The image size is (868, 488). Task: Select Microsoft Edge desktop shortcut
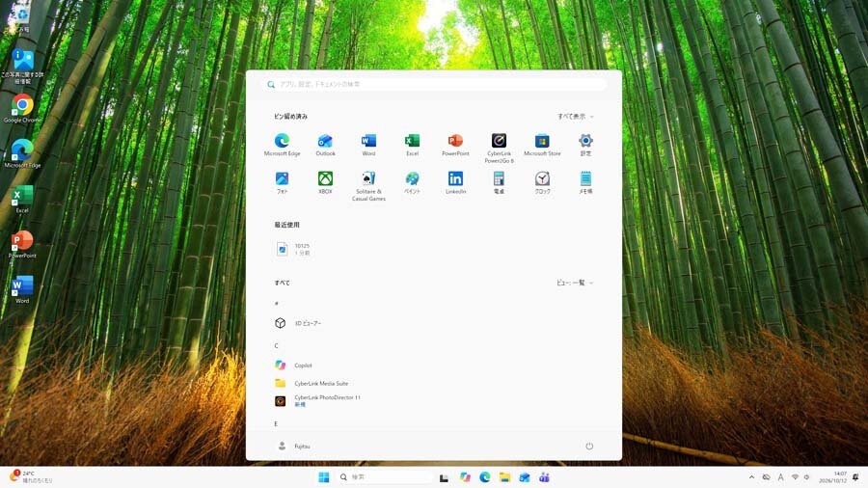[x=22, y=153]
